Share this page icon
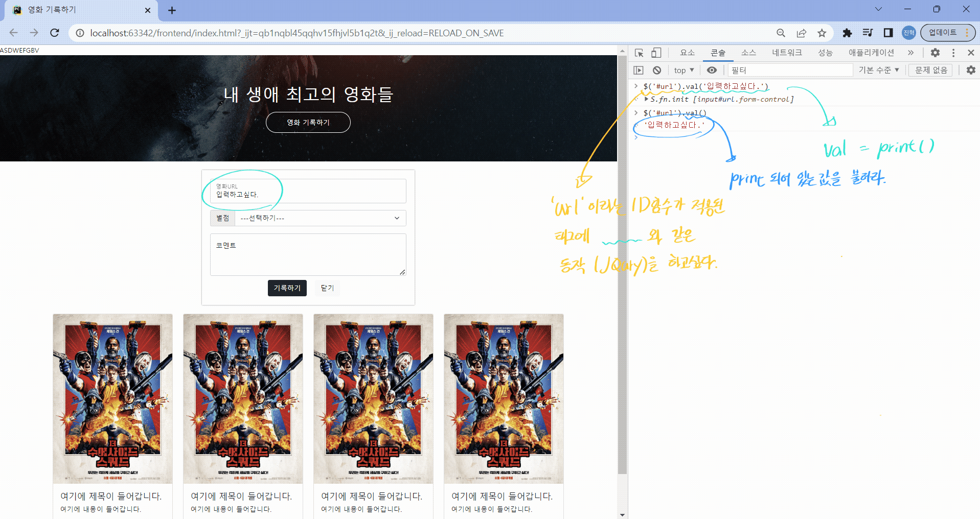 point(801,33)
